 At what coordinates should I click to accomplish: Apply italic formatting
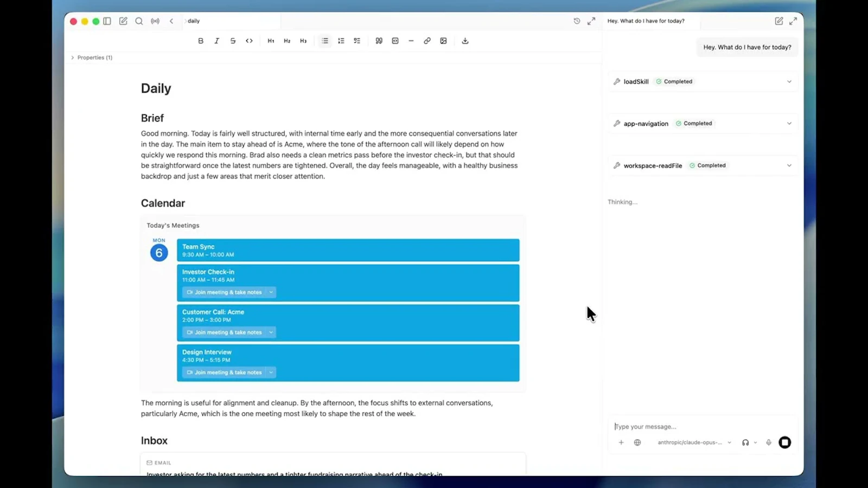216,41
